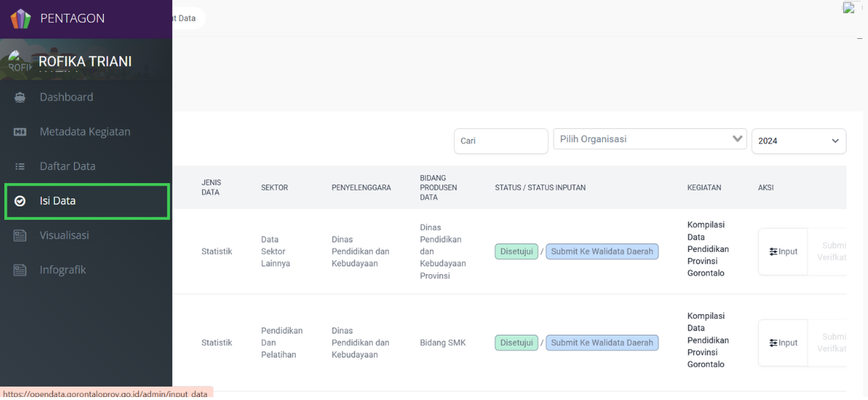
Task: Click the Daftar Data list icon
Action: [x=20, y=166]
